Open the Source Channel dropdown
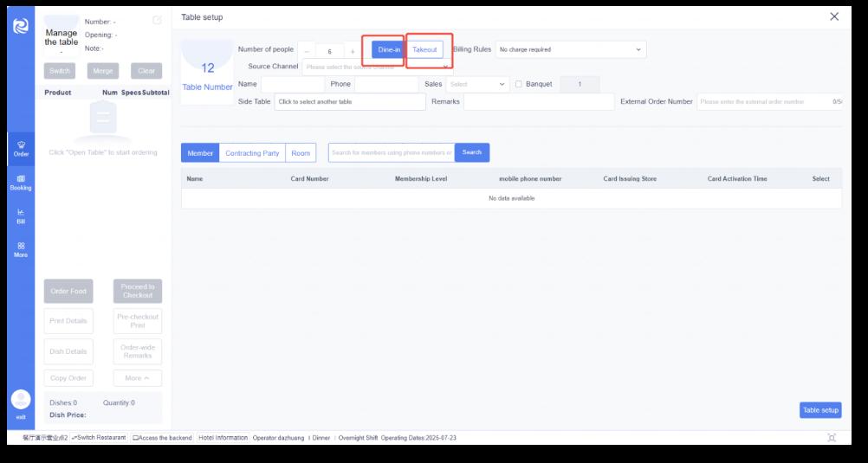 (377, 67)
